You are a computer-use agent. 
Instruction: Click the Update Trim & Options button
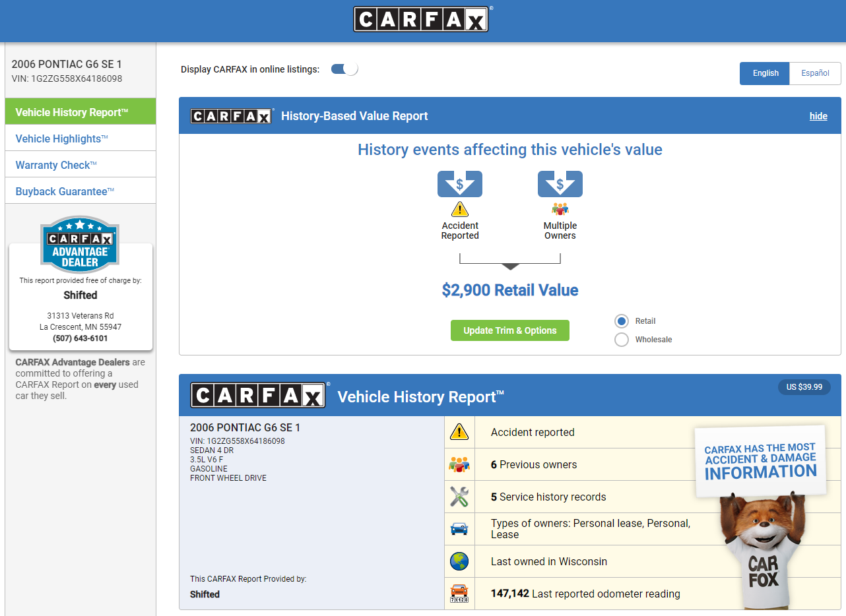(x=510, y=330)
